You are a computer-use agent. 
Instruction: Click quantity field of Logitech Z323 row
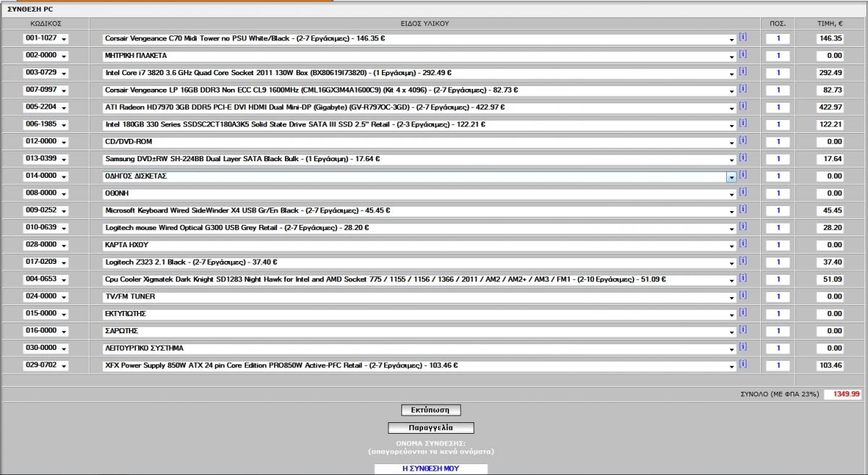point(778,262)
